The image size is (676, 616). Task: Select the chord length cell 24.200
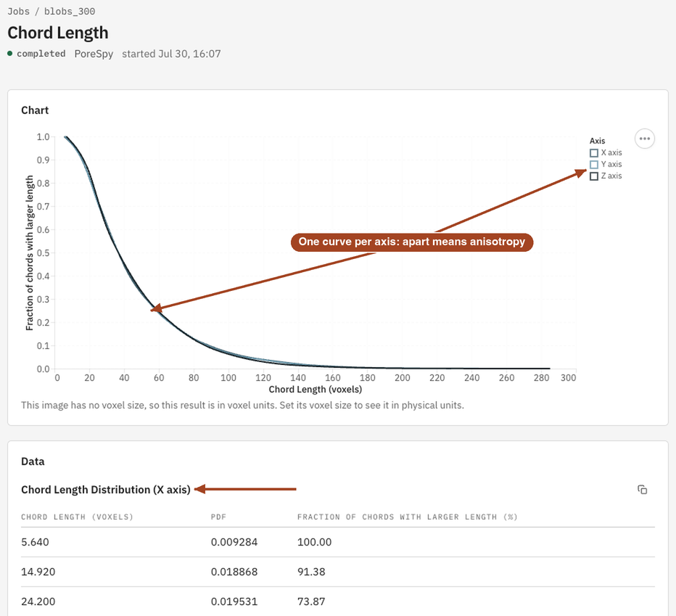pyautogui.click(x=38, y=601)
